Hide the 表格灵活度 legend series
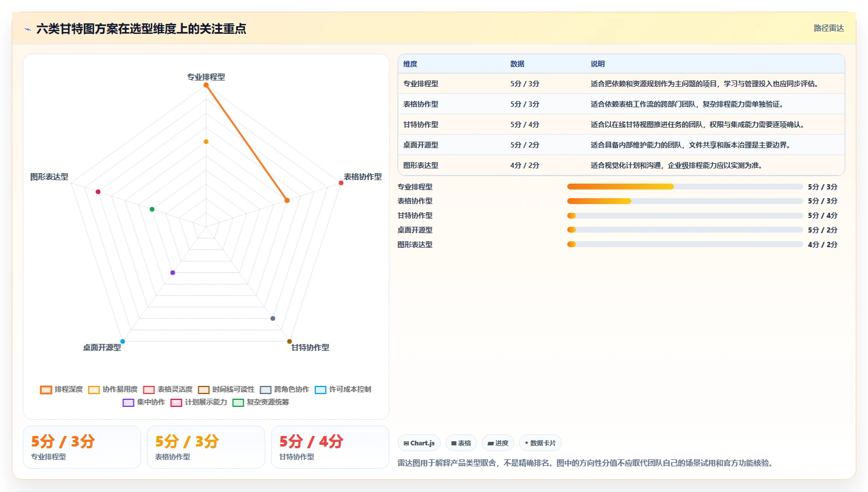This screenshot has width=868, height=492. pos(168,389)
